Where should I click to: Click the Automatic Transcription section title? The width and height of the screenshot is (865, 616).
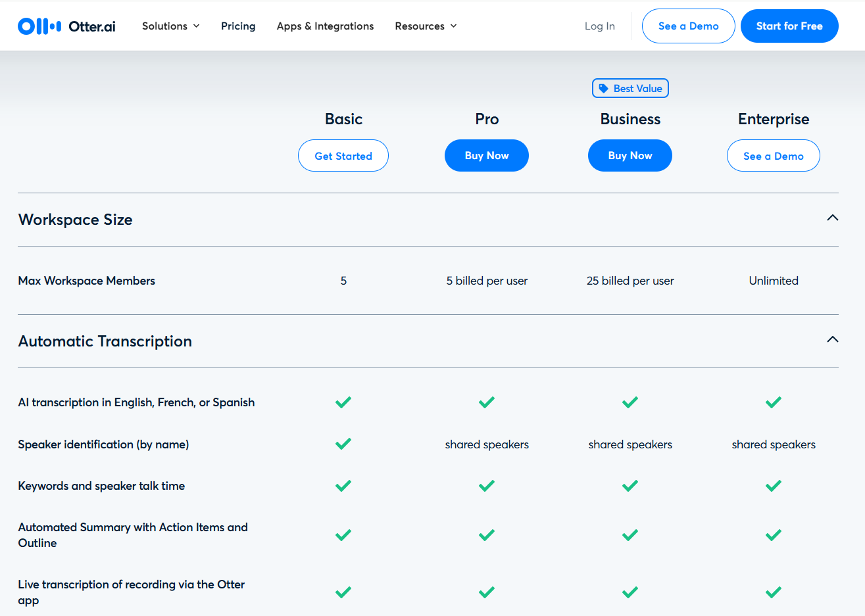tap(105, 341)
